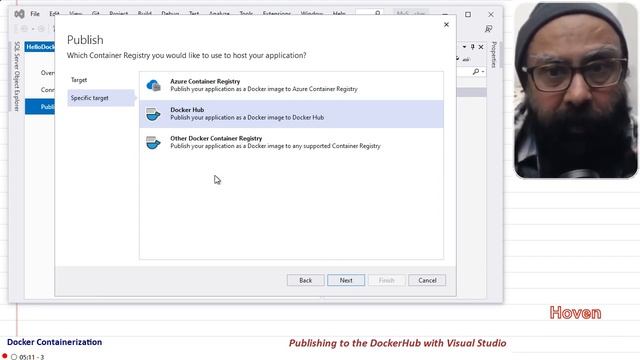This screenshot has height=360, width=640.
Task: Close the right side panel
Action: [481, 47]
